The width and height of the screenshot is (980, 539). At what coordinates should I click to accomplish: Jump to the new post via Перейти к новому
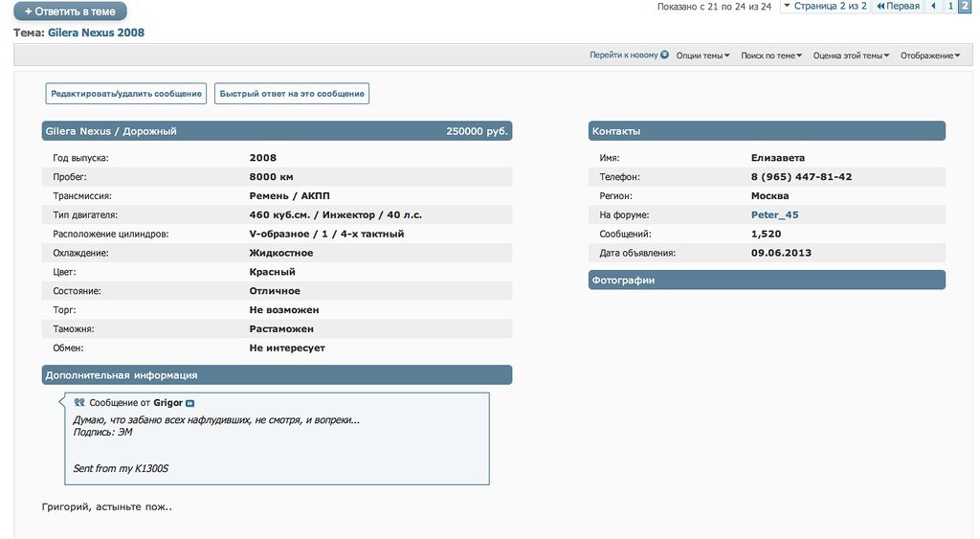(624, 55)
